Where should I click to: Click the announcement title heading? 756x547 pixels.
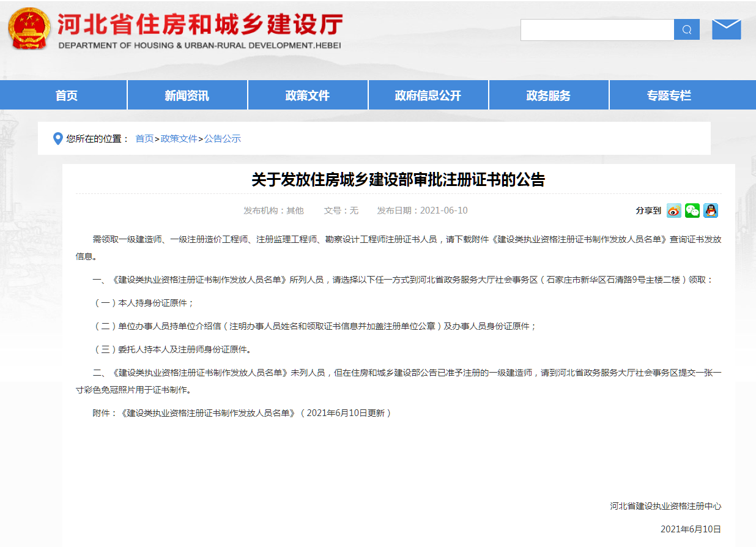click(398, 179)
